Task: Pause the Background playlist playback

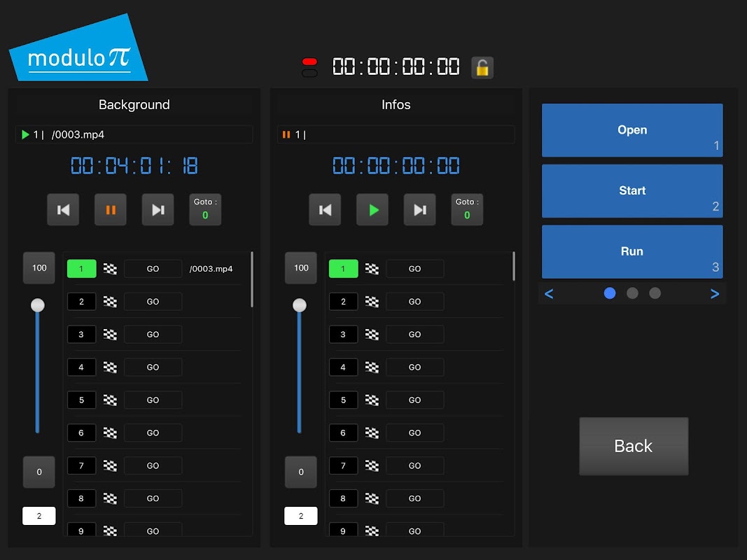Action: click(x=111, y=209)
